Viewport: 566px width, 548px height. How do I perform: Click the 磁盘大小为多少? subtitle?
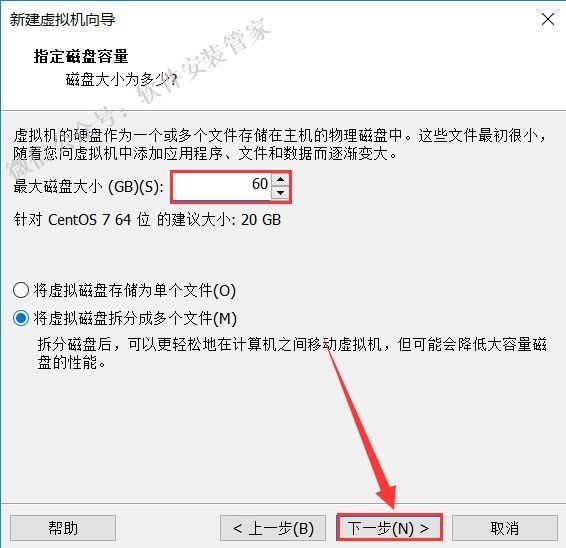tap(122, 79)
